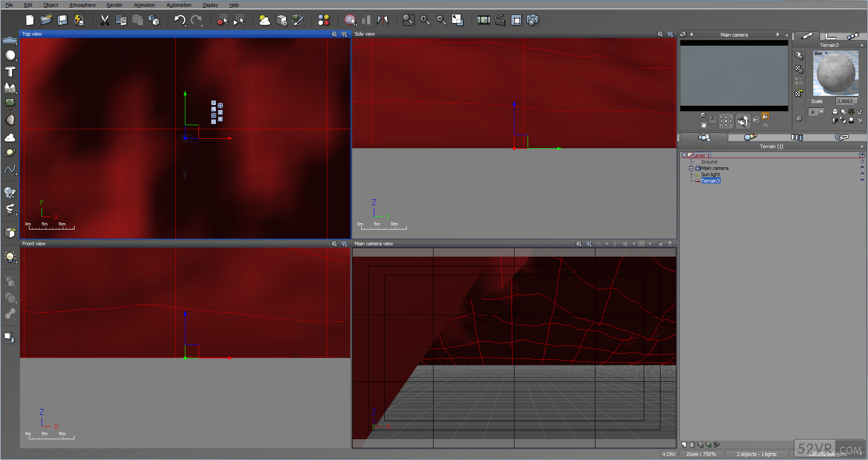
Task: Expand the Main camera tree node
Action: tap(691, 168)
